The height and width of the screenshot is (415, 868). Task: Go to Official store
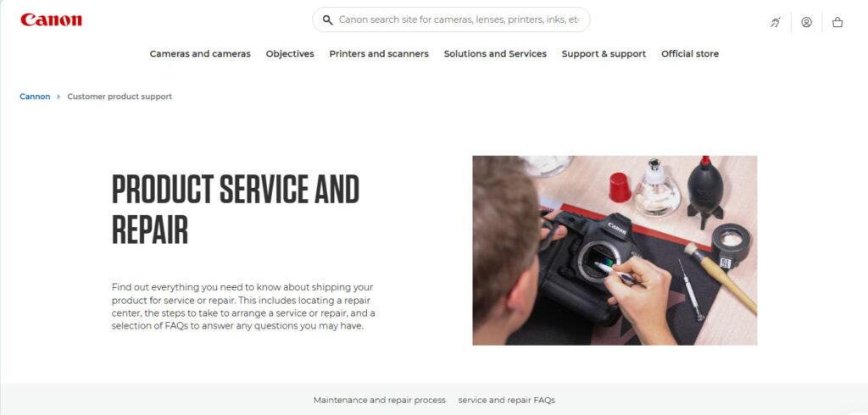[x=690, y=53]
